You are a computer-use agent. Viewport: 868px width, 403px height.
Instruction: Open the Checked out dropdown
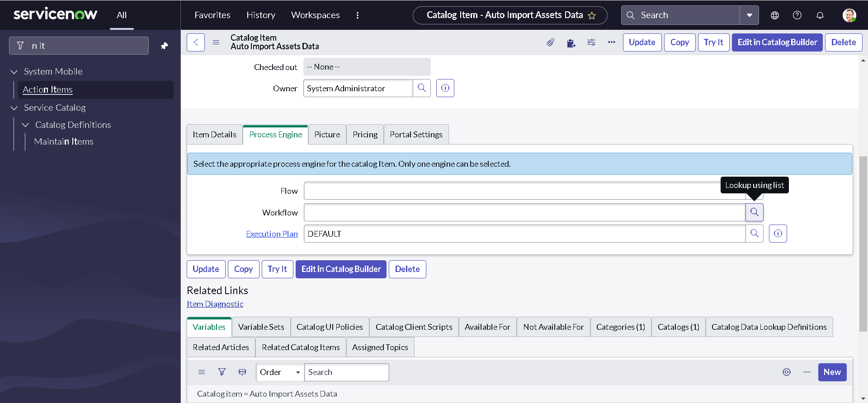tap(367, 67)
